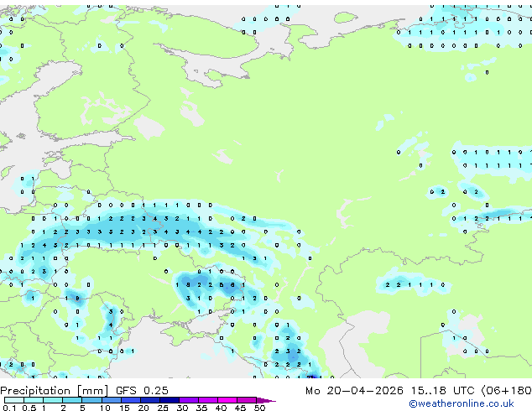Click the '30' legend scale value
Screen dimensions: 532x411
click(182, 408)
